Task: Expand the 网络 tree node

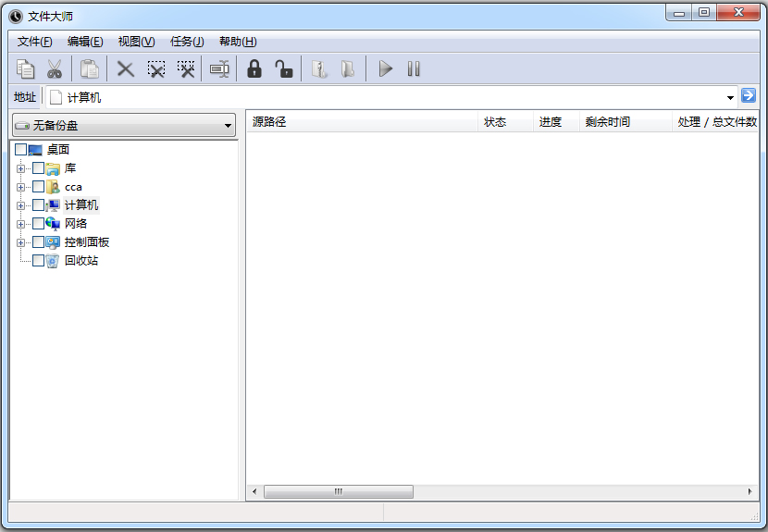Action: (x=20, y=224)
